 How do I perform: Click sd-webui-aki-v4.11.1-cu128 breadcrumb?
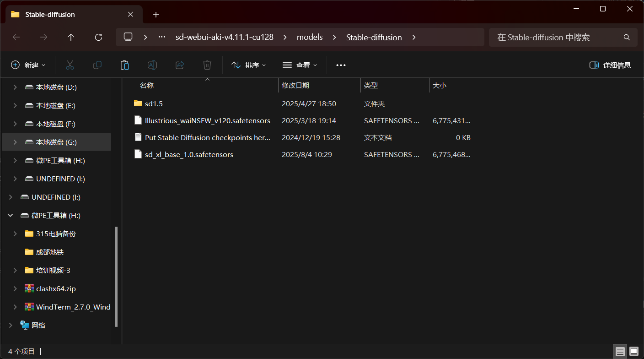225,38
